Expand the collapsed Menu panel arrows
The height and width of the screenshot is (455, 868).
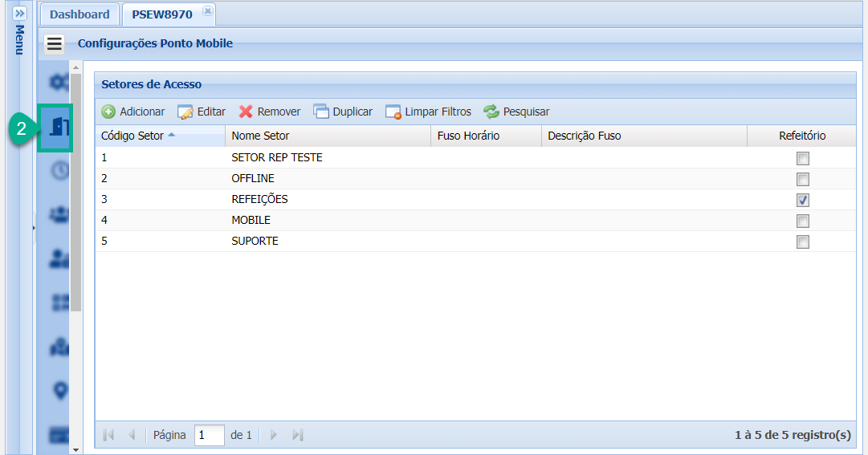point(19,13)
